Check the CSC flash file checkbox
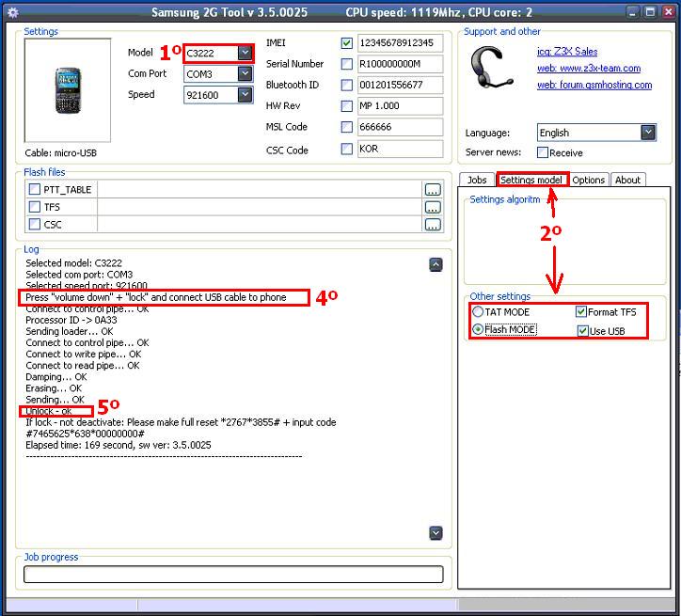 [x=34, y=224]
